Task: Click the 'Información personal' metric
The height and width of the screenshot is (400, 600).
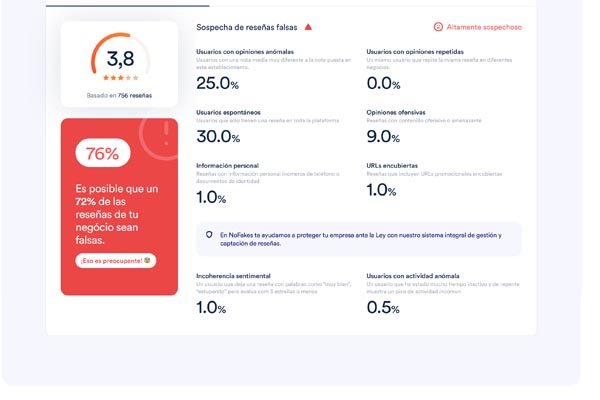Action: coord(229,167)
